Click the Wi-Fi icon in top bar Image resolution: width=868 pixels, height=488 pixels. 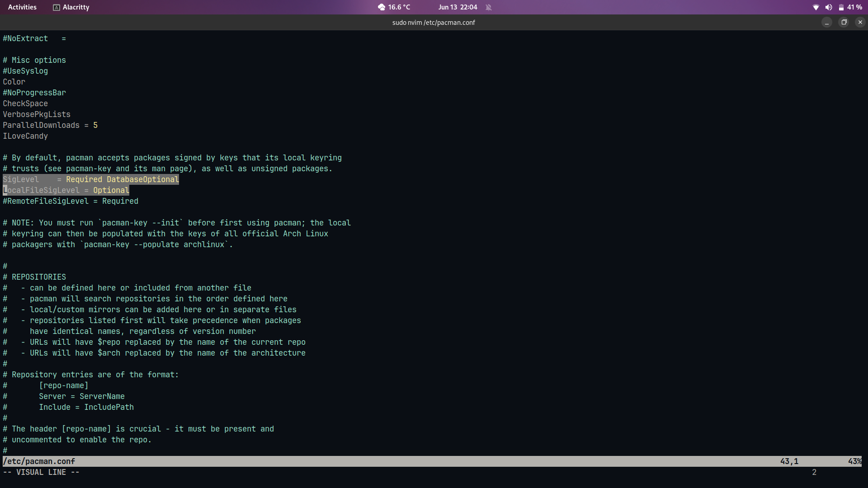(x=816, y=7)
